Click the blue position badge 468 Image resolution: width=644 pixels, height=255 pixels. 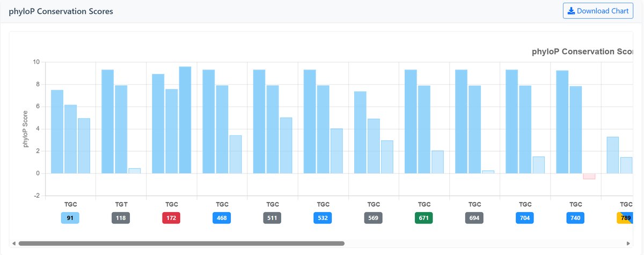pyautogui.click(x=222, y=218)
